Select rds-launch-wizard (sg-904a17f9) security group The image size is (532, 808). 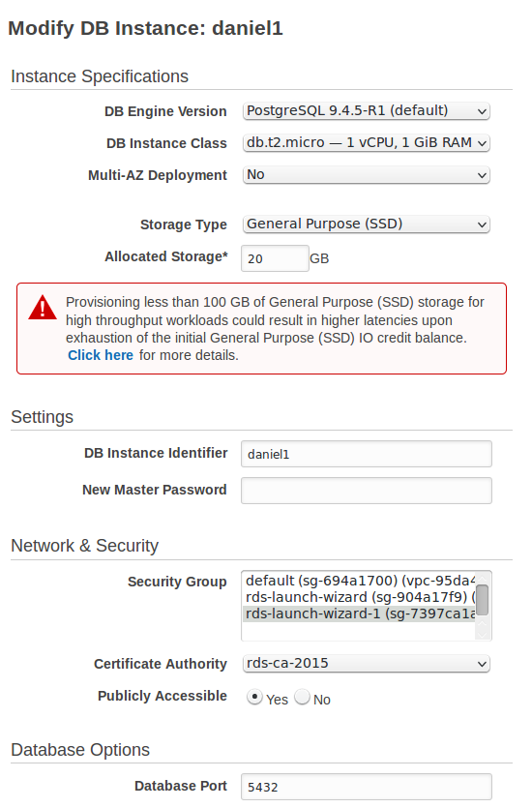click(359, 597)
